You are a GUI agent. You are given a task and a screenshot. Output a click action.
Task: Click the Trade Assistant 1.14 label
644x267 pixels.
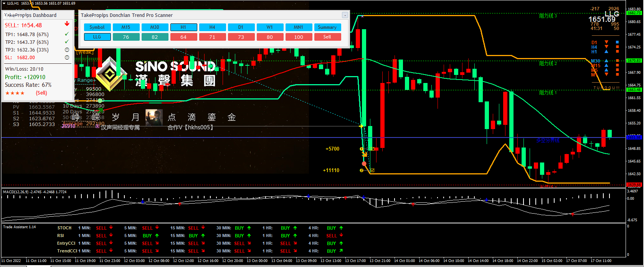[x=19, y=227]
